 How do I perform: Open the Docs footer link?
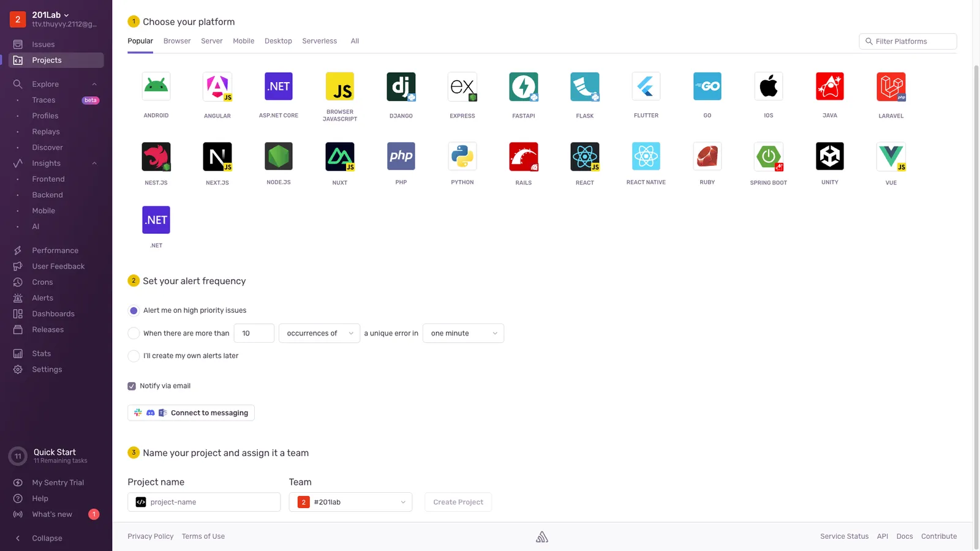(x=905, y=536)
